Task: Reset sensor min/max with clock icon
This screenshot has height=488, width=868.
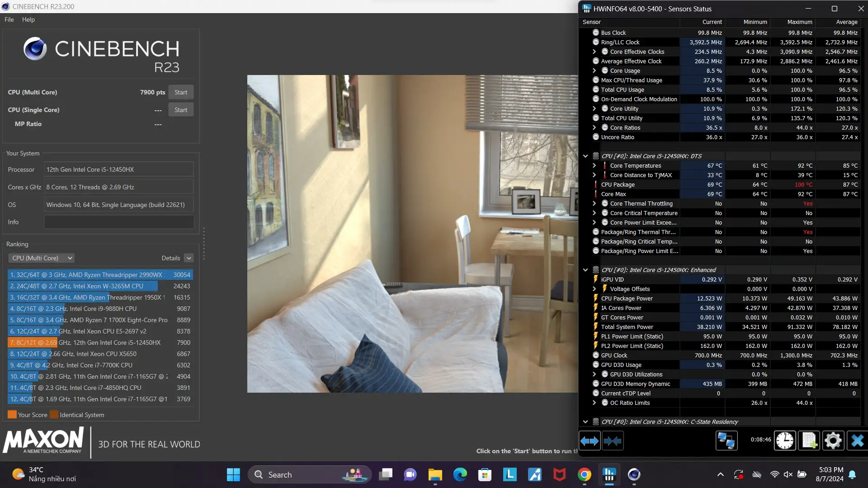Action: tap(785, 441)
